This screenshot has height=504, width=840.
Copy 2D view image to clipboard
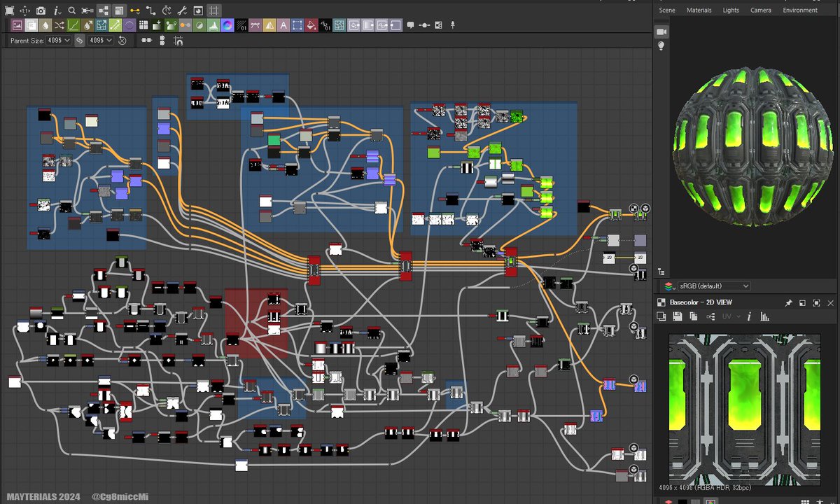point(694,316)
